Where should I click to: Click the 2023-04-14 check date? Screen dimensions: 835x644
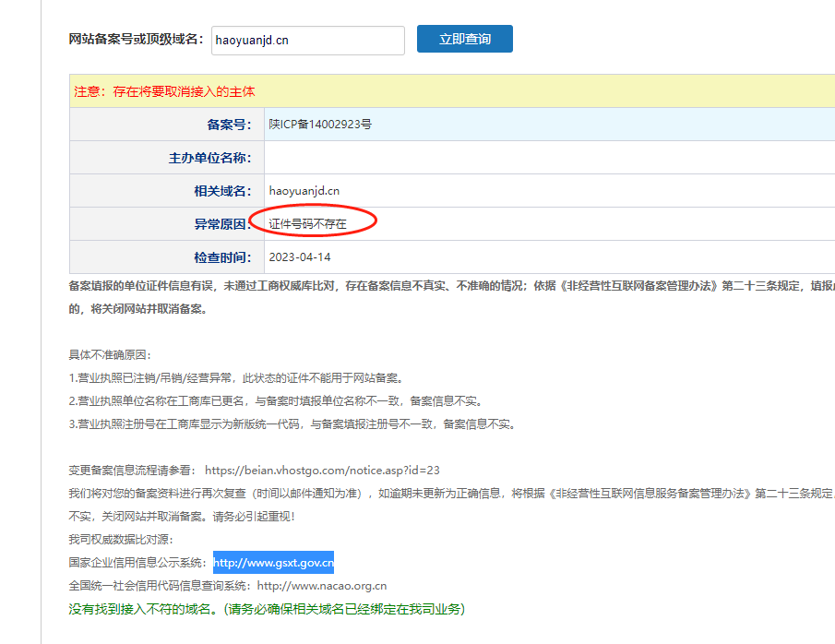click(x=299, y=257)
